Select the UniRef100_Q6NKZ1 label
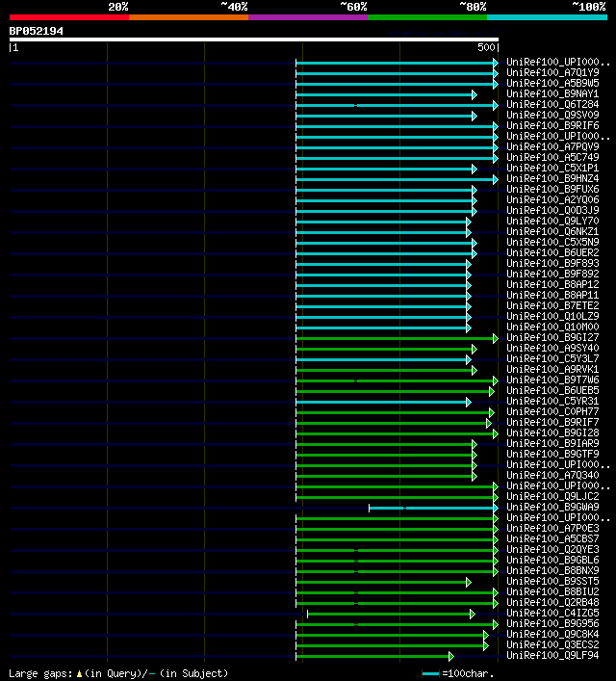616x681 pixels. 552,231
